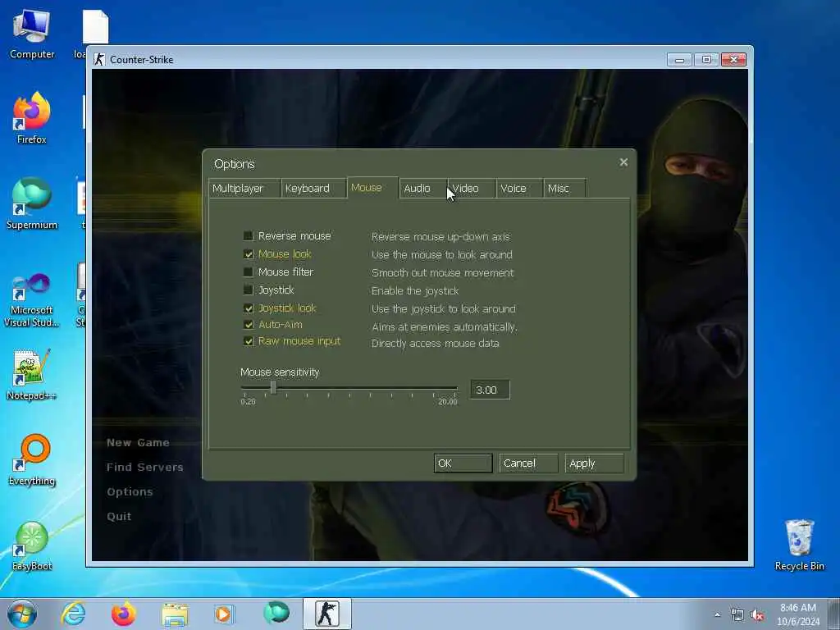The width and height of the screenshot is (840, 630).
Task: Select the Mouse tab
Action: (373, 188)
